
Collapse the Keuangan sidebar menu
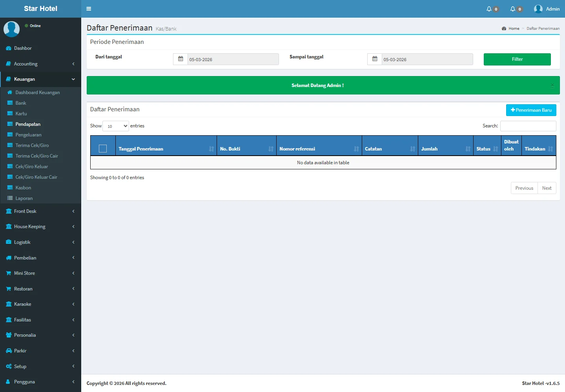point(40,79)
